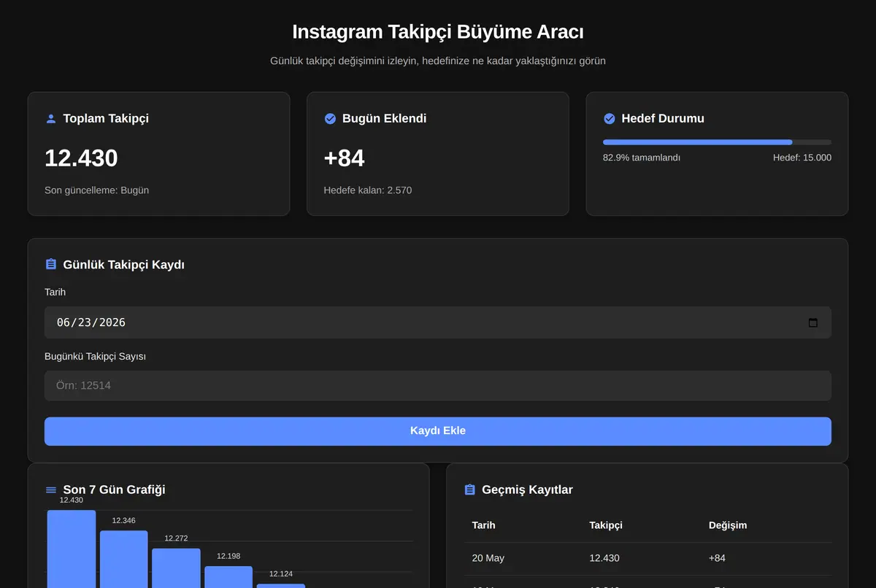Click the Tarih column header in Geçmiş Kayıtlar
The height and width of the screenshot is (588, 876).
click(x=484, y=525)
